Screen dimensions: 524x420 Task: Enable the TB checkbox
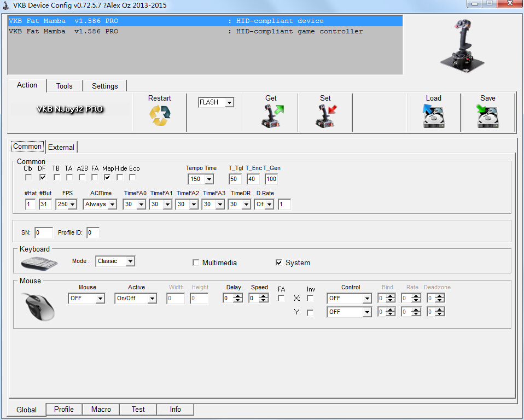tap(56, 177)
